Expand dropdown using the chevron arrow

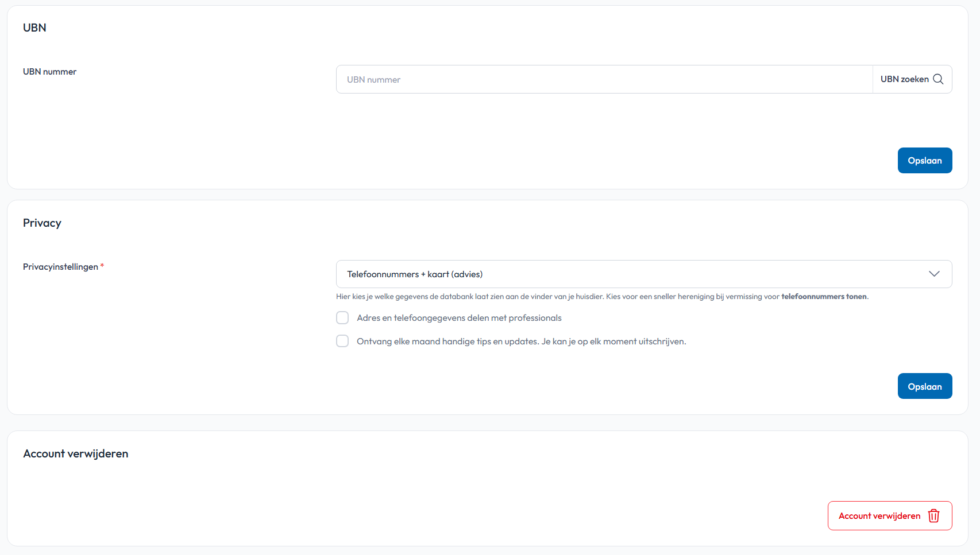(x=935, y=274)
